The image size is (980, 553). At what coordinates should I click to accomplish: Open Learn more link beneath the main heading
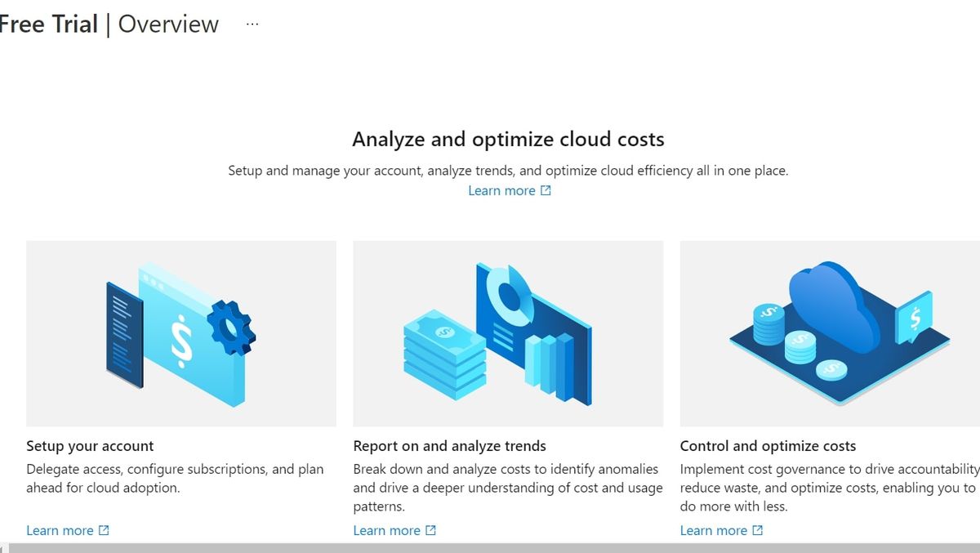501,190
